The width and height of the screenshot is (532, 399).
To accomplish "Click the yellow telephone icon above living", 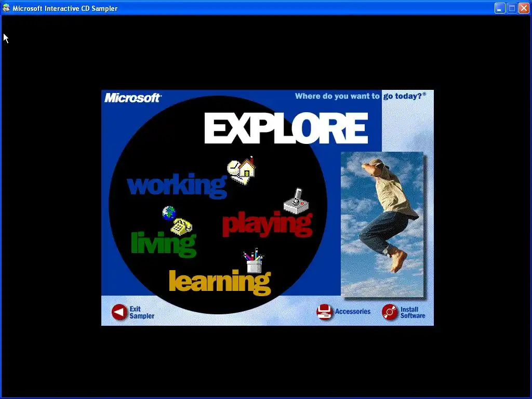I will [181, 227].
